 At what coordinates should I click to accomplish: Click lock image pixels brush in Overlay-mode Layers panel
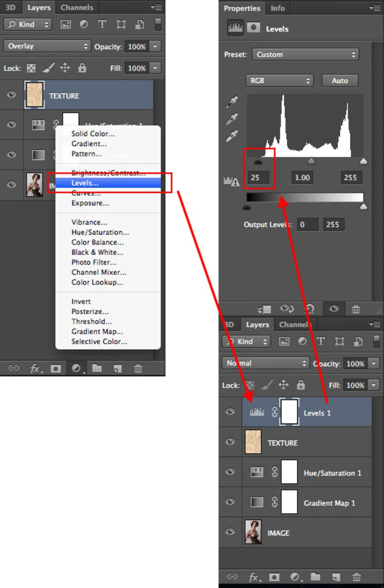coord(48,68)
